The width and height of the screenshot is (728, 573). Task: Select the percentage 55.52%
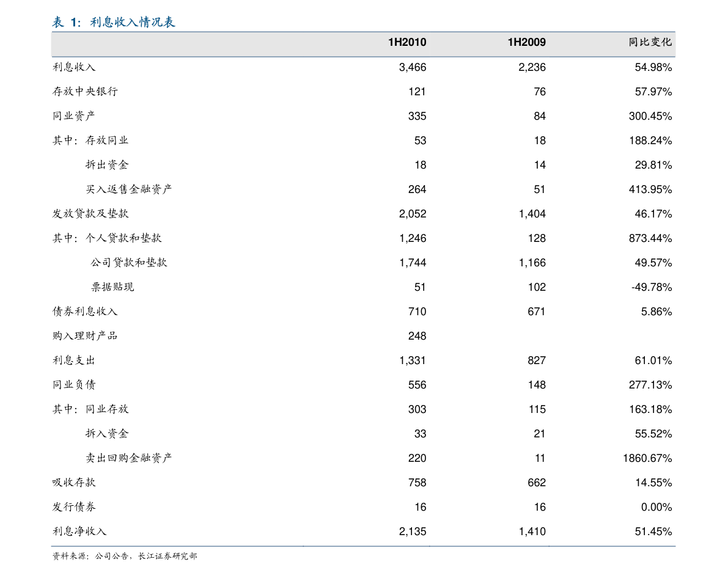pyautogui.click(x=653, y=434)
